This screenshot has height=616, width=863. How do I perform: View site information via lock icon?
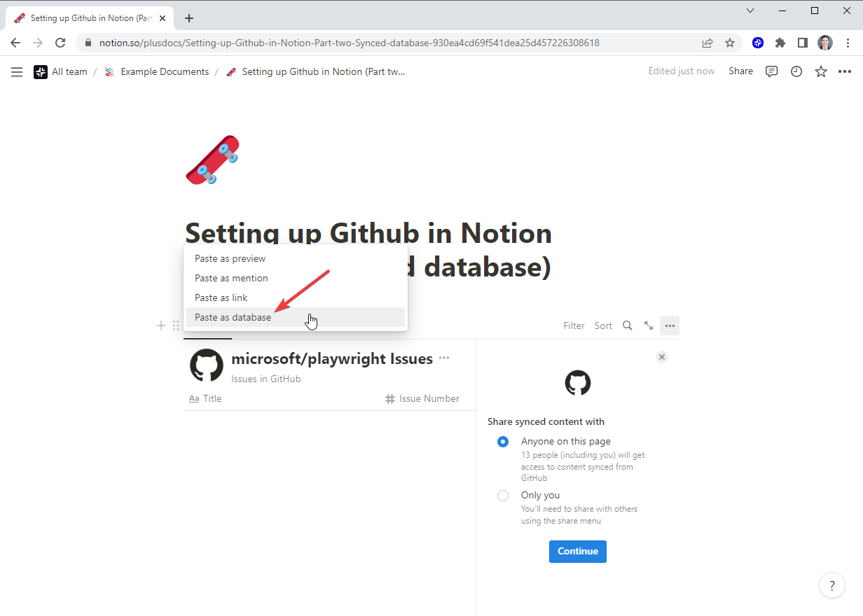[x=88, y=43]
